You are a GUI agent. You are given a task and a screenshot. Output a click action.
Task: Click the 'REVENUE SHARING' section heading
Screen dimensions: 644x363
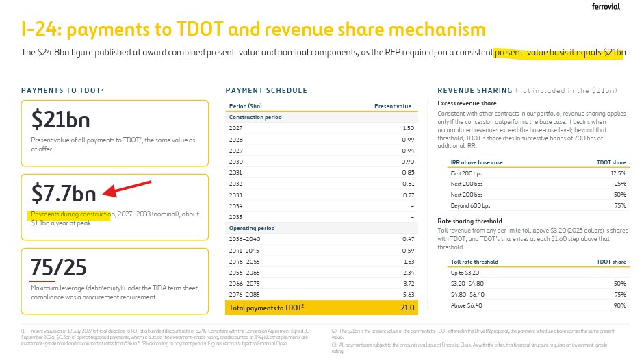[475, 90]
